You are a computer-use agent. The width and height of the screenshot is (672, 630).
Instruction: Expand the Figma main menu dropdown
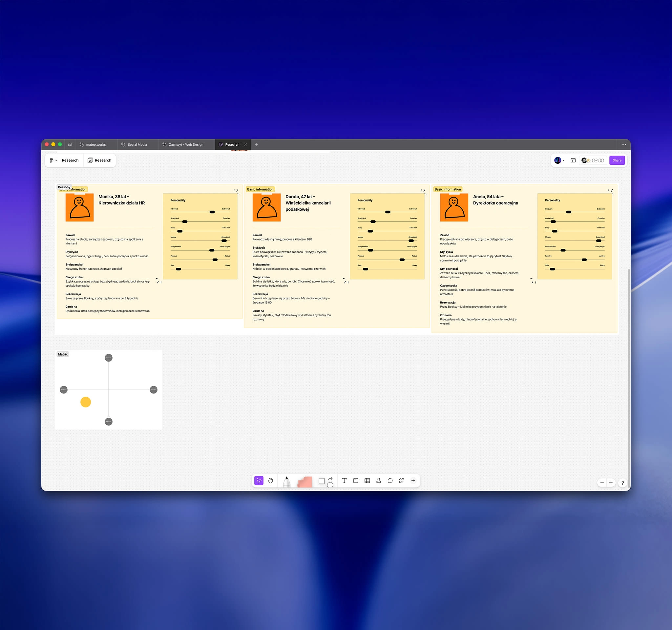point(53,160)
